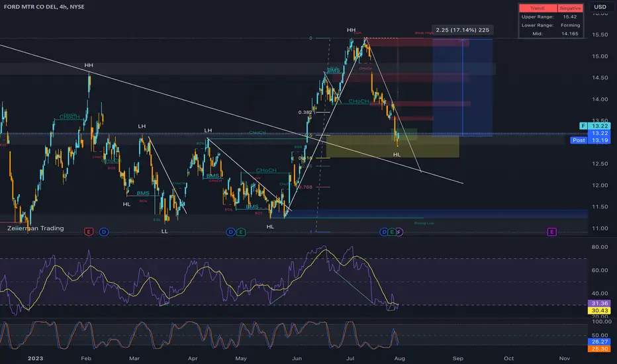This screenshot has width=617, height=364.
Task: Click the chart title FORD MTR CO DEL, 4h, NYSE
Action: coord(44,7)
